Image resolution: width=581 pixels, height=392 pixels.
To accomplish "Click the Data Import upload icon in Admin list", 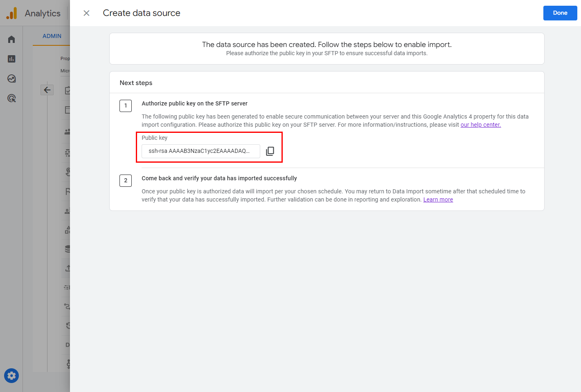I will pyautogui.click(x=68, y=268).
